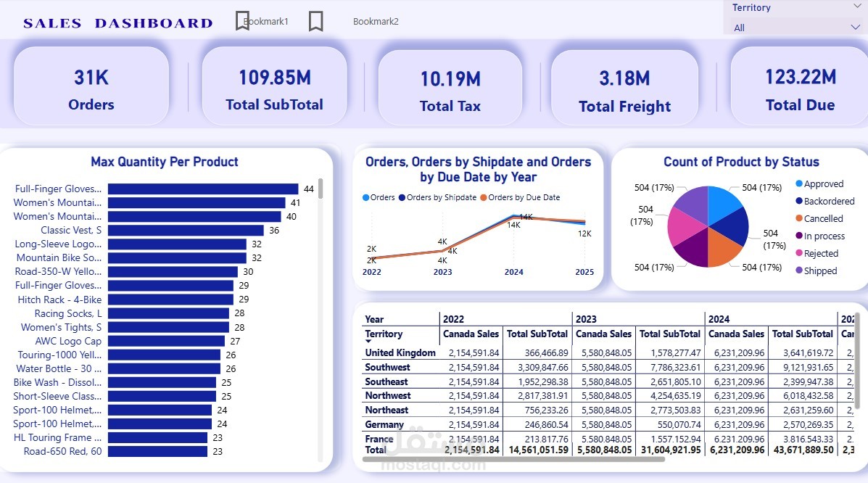Click the Bookmark1 bookmark icon
This screenshot has width=868, height=483.
click(242, 21)
